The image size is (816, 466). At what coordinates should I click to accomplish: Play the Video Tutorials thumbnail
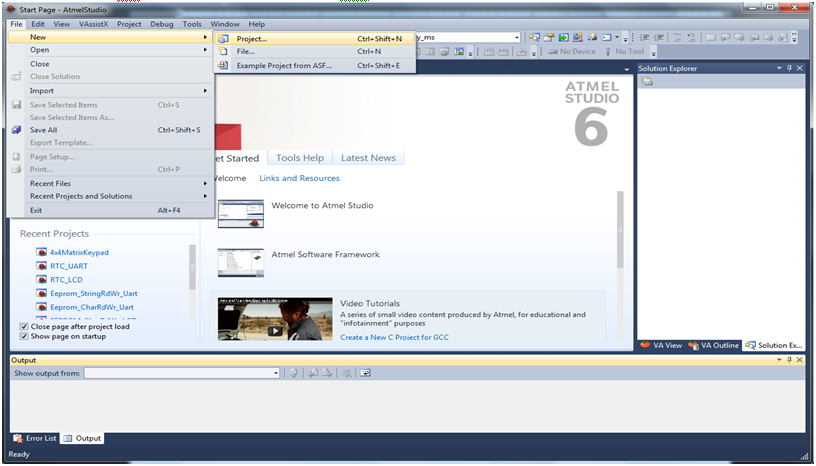(275, 319)
